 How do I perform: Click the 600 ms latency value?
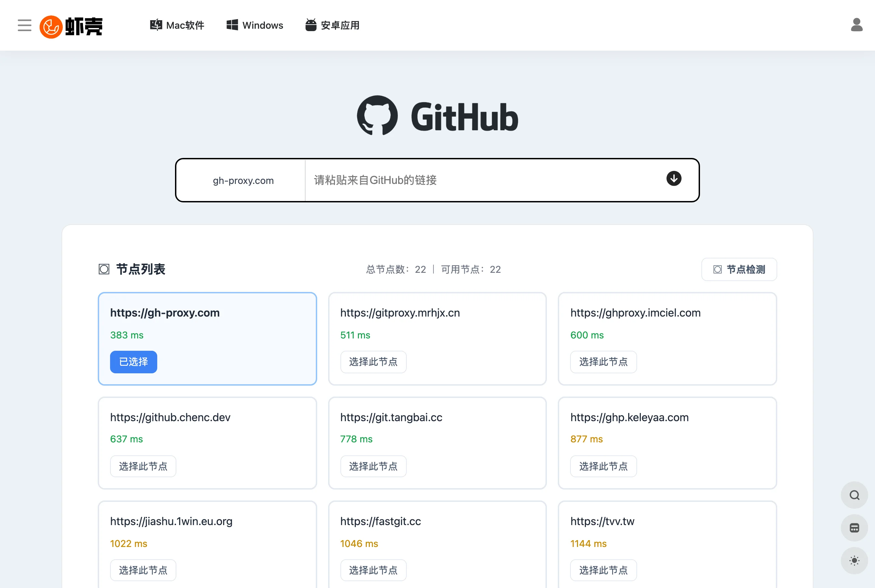(x=587, y=335)
